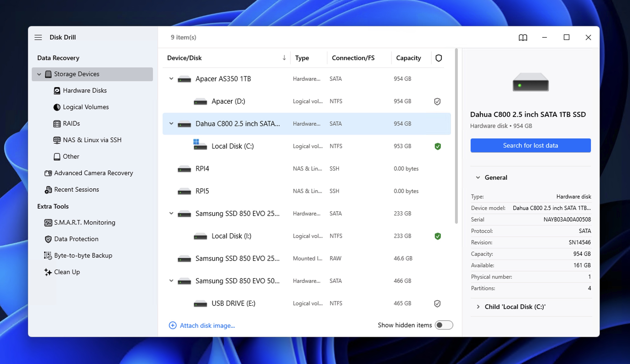Image resolution: width=630 pixels, height=364 pixels.
Task: Collapse the Apacer AS350 1TB disk entry
Action: tap(171, 78)
